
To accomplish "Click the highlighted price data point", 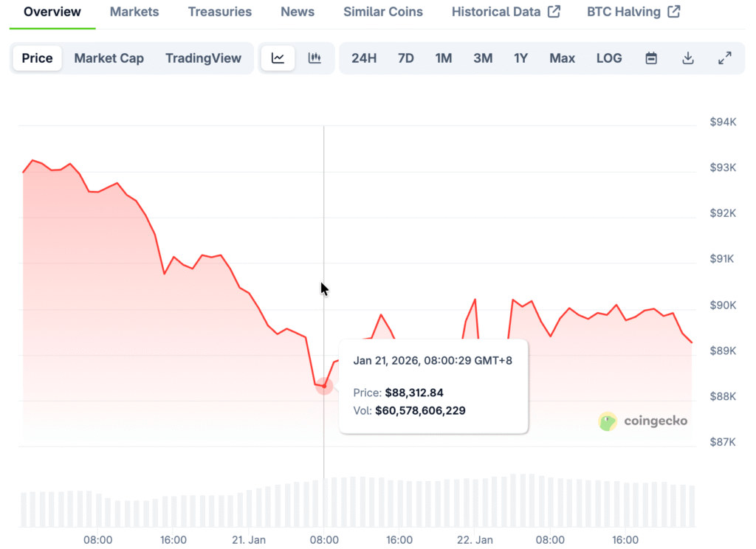I will [x=324, y=386].
